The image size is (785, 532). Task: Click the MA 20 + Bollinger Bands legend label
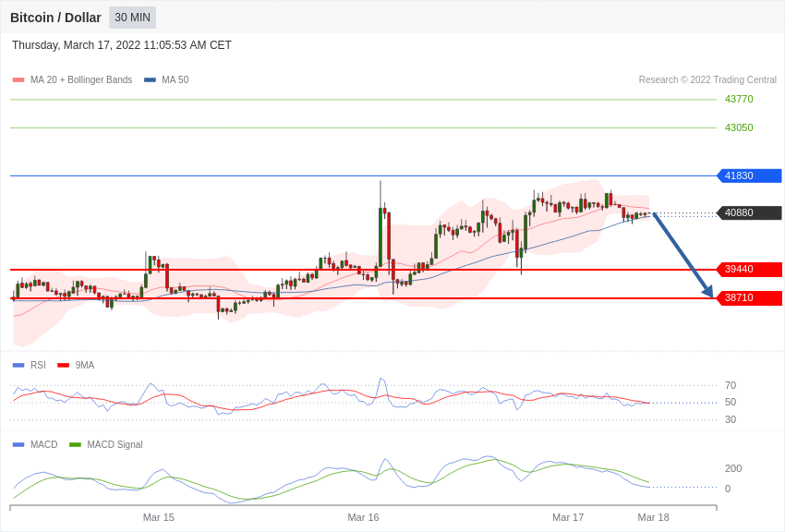pos(81,79)
